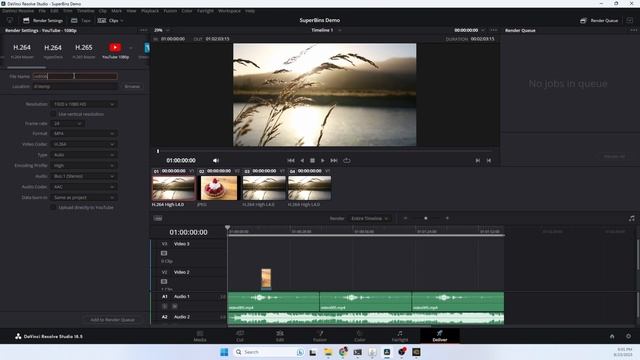Image resolution: width=640 pixels, height=360 pixels.
Task: Open the Audio Codec dropdown
Action: pos(84,187)
